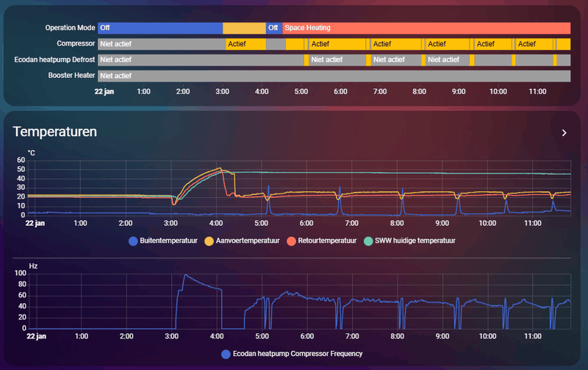Toggle SWW huidige temperatuur legend series
The image size is (588, 370).
click(x=409, y=241)
